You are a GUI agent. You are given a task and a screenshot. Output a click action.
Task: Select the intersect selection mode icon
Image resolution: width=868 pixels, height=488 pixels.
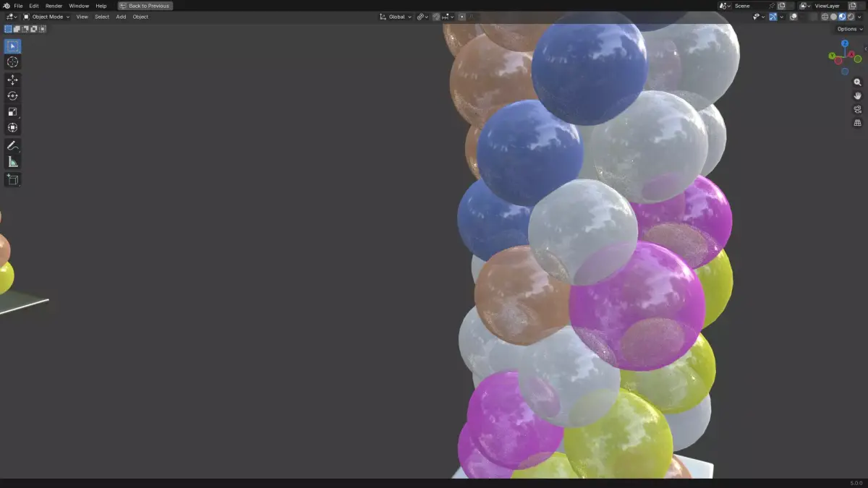click(43, 29)
